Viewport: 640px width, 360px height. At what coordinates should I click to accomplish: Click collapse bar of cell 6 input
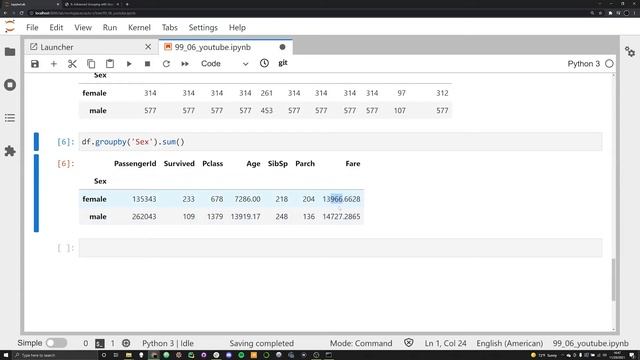tap(36, 142)
